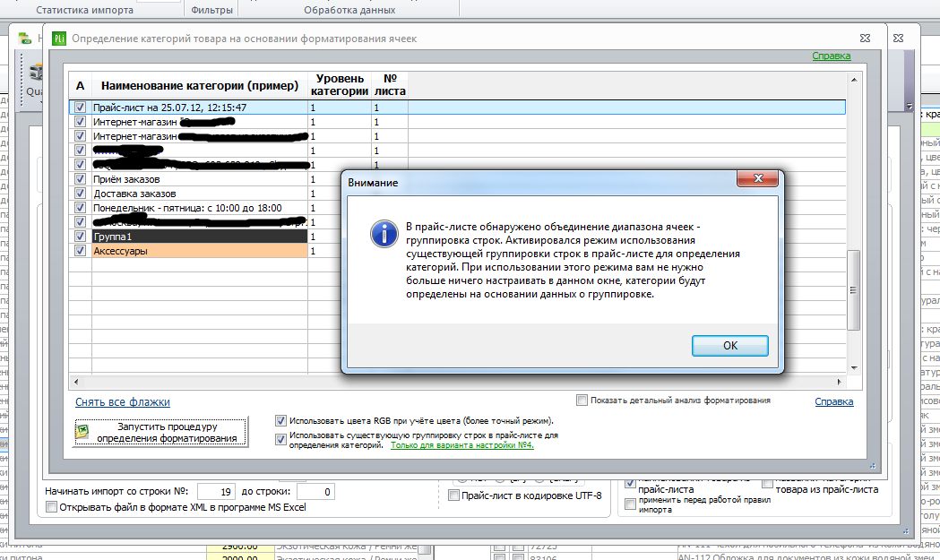This screenshot has height=560, width=940.
Task: Open the Фильтры ribbon group
Action: point(211,10)
